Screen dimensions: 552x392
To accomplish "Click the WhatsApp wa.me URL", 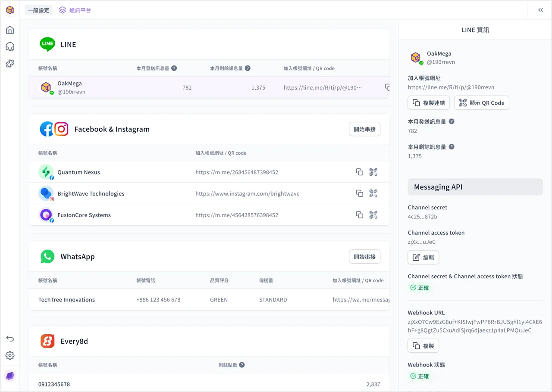I will click(x=361, y=299).
